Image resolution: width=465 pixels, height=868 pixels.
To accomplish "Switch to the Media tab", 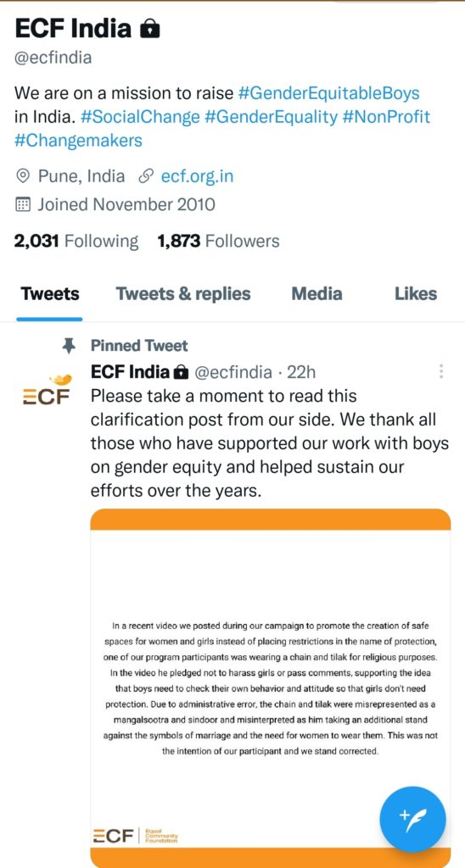I will click(x=317, y=294).
